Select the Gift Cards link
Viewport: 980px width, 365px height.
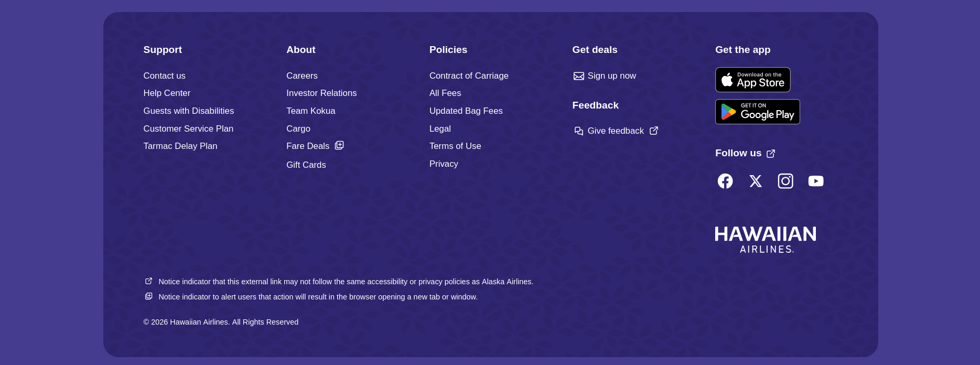[x=306, y=165]
